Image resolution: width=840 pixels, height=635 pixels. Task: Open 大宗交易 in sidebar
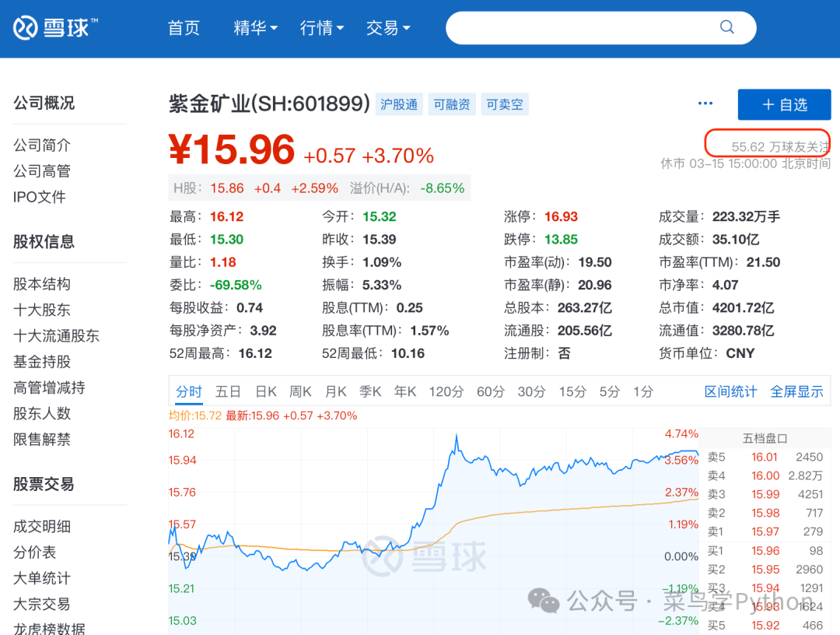tap(42, 604)
